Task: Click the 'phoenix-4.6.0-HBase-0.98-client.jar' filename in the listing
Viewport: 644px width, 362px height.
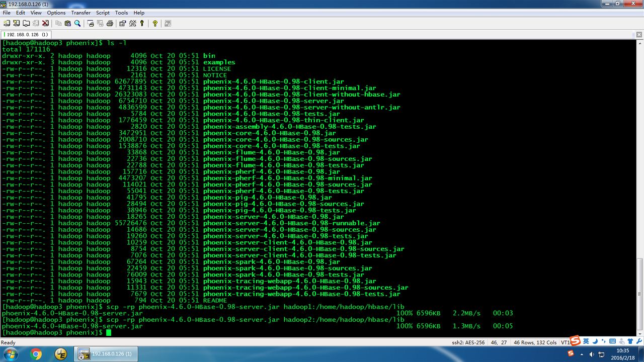Action: click(274, 81)
